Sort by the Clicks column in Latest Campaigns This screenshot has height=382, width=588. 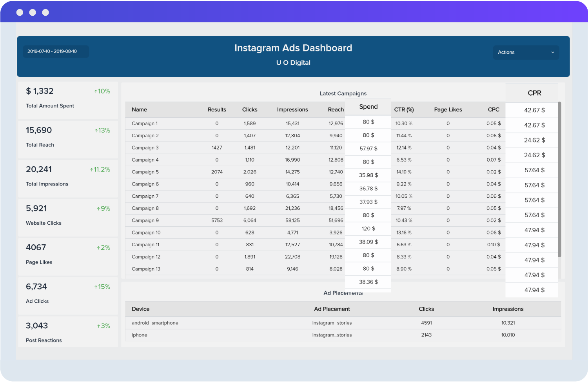coord(250,110)
